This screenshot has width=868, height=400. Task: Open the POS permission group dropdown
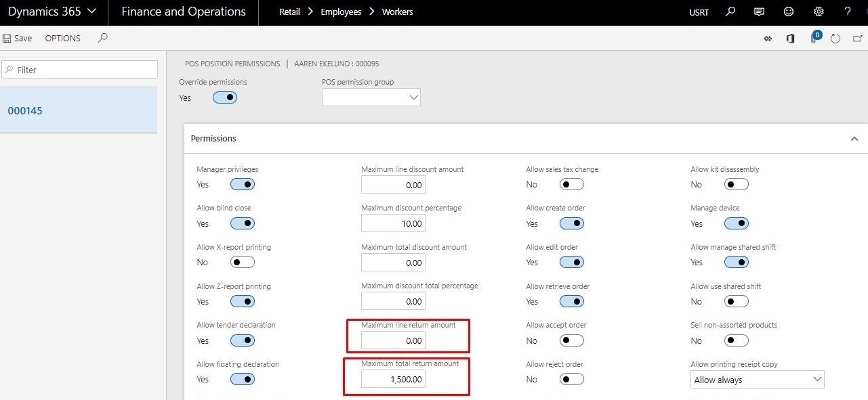tap(371, 97)
